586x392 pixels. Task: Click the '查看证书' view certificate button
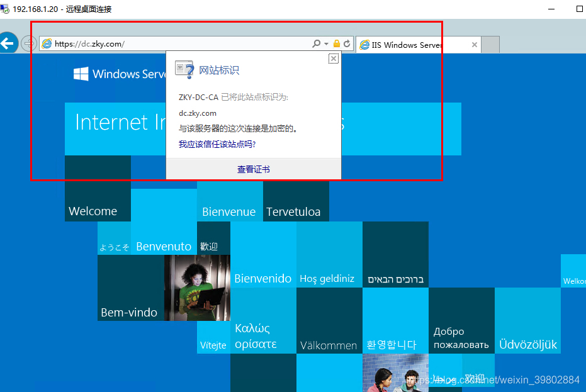pyautogui.click(x=254, y=169)
